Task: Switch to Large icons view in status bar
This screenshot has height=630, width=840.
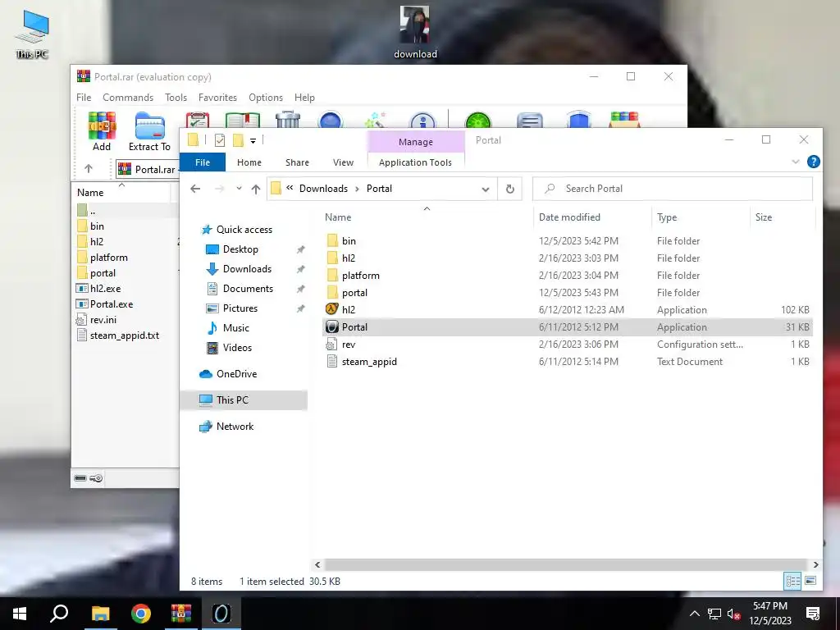Action: click(x=810, y=581)
